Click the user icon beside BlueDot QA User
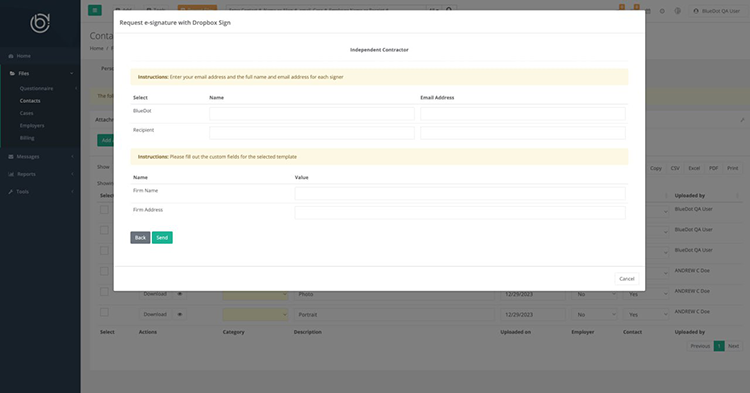This screenshot has width=750, height=393. (x=696, y=11)
